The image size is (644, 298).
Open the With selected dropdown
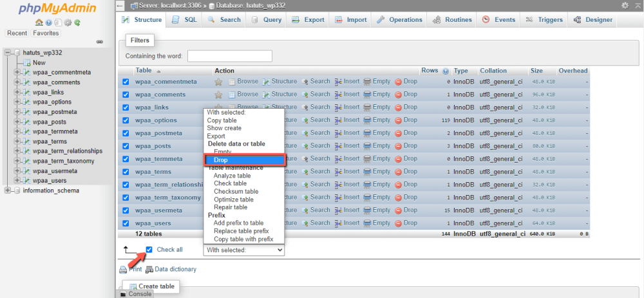click(x=243, y=250)
